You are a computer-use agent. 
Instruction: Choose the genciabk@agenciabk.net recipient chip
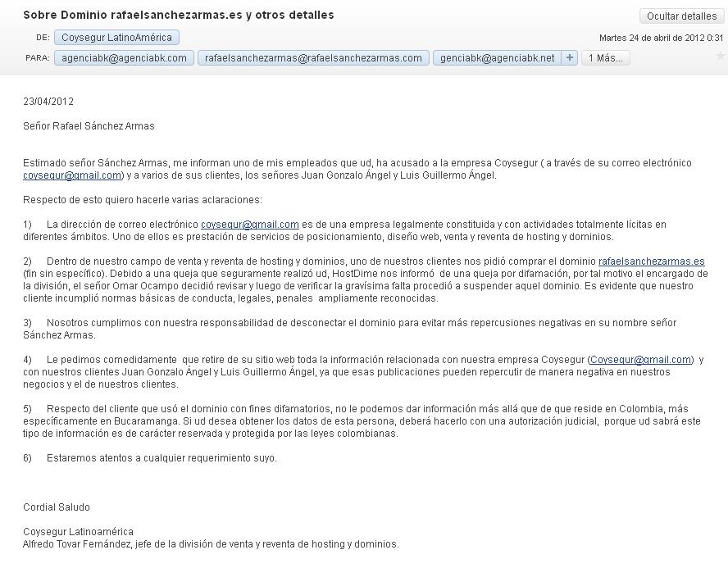tap(498, 58)
